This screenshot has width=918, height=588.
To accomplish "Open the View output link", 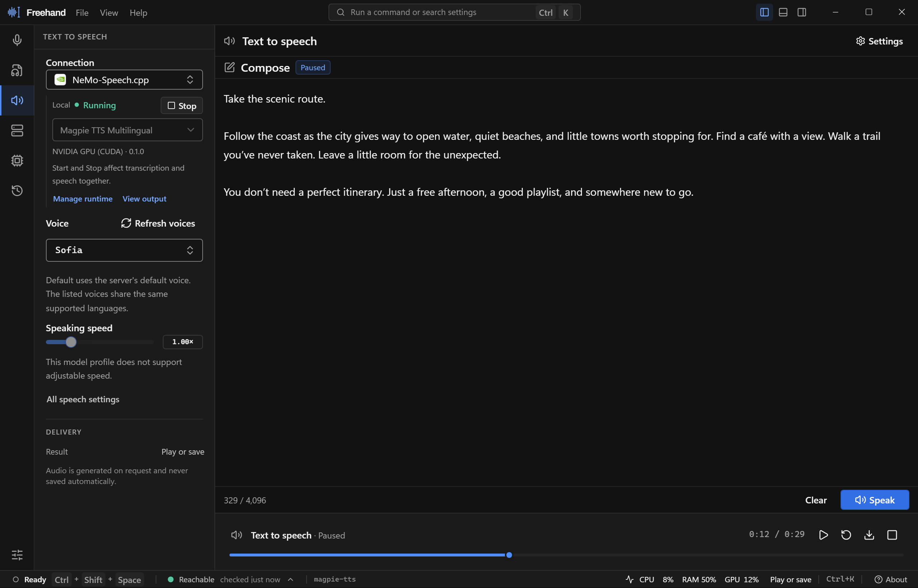I will (x=145, y=199).
